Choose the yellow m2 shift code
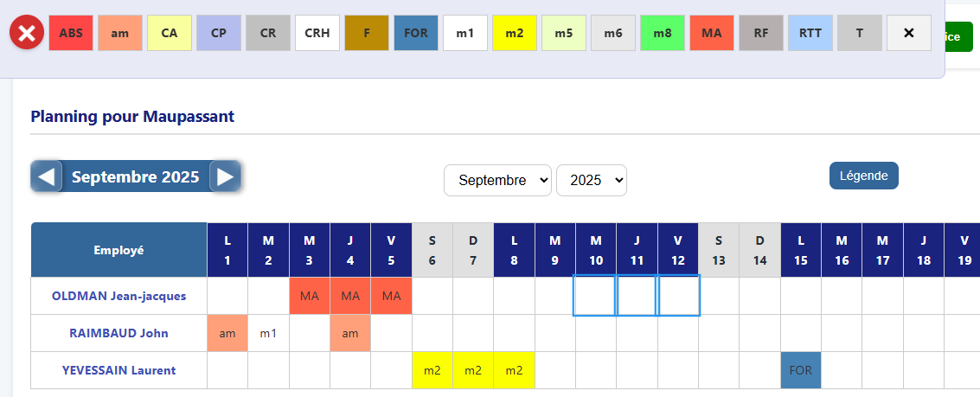 click(x=515, y=33)
